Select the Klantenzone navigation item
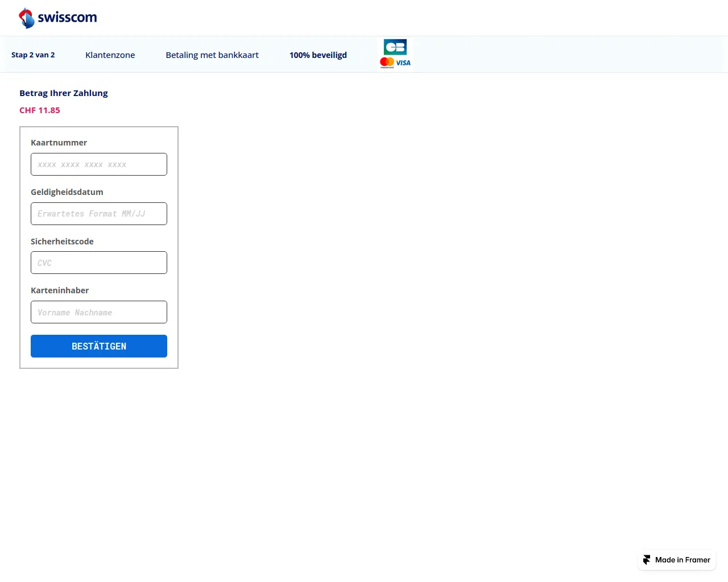 click(110, 55)
